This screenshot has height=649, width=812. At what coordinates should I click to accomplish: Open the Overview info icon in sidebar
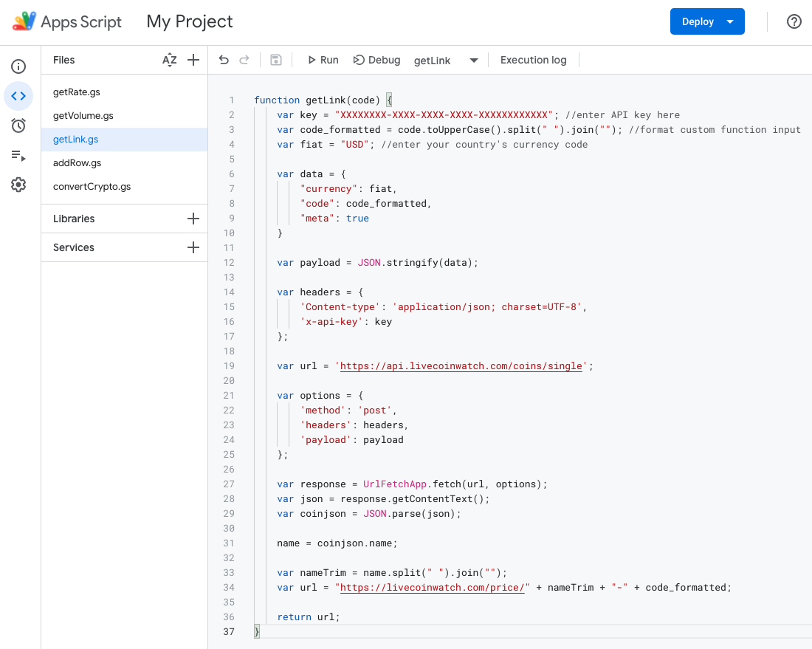18,66
